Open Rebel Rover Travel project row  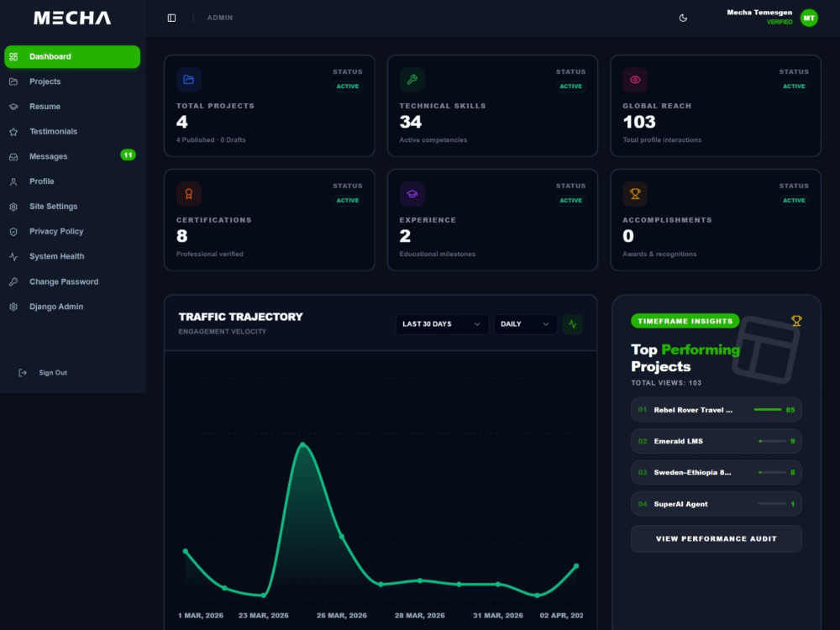717,410
